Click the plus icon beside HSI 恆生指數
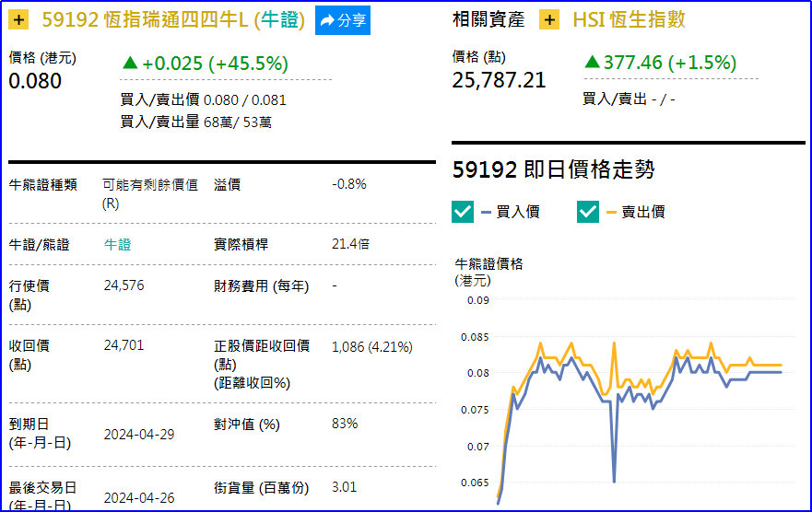 coord(549,20)
